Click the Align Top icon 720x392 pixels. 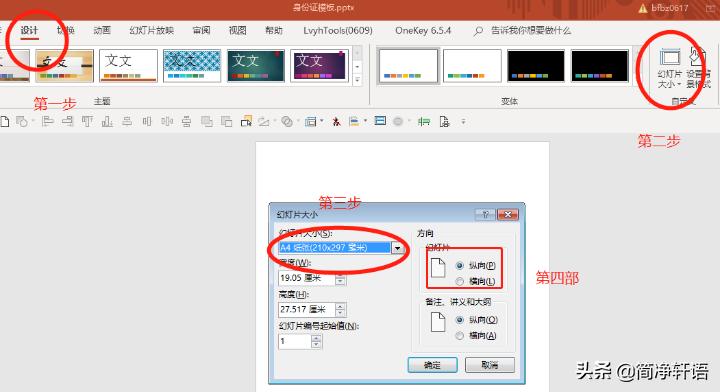click(87, 122)
